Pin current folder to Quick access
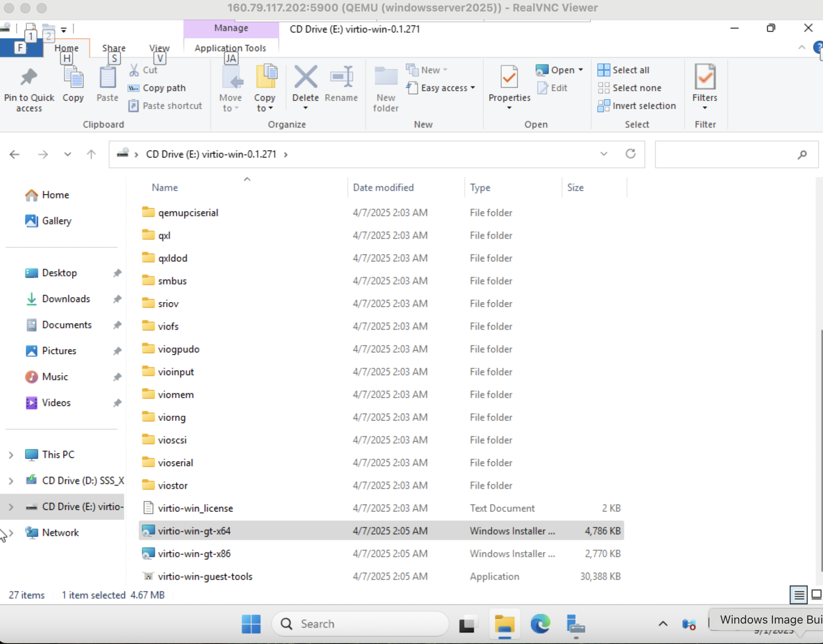 tap(29, 87)
